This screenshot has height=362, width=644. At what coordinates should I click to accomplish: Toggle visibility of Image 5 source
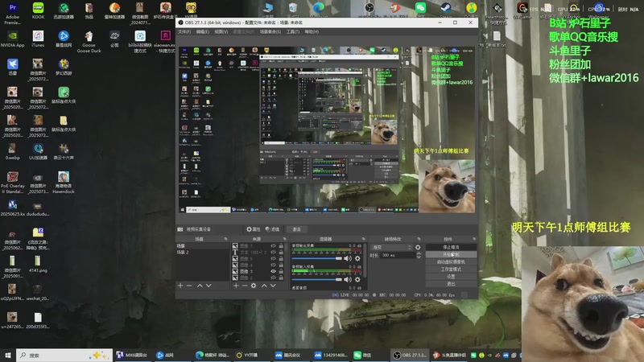pyautogui.click(x=273, y=258)
